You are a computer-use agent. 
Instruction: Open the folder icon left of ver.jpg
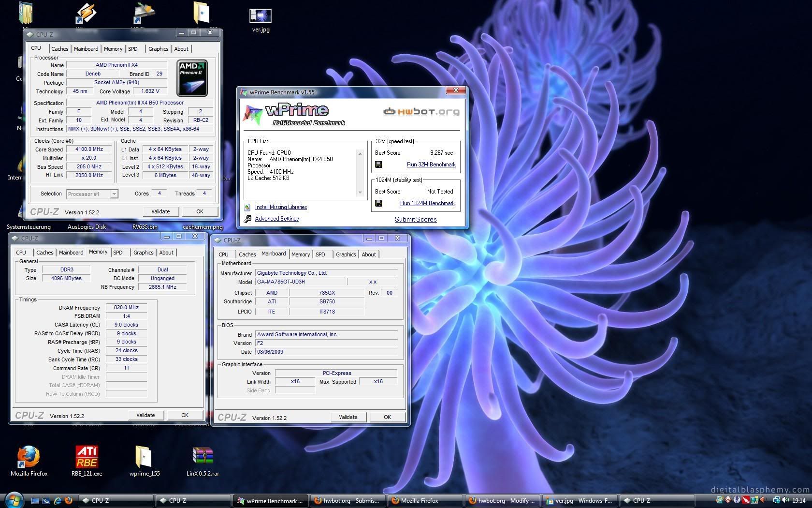(201, 13)
